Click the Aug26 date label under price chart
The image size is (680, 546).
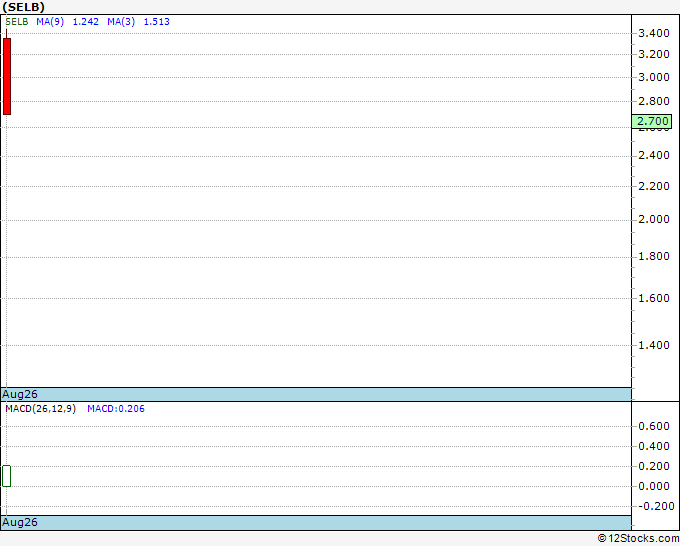click(x=20, y=394)
